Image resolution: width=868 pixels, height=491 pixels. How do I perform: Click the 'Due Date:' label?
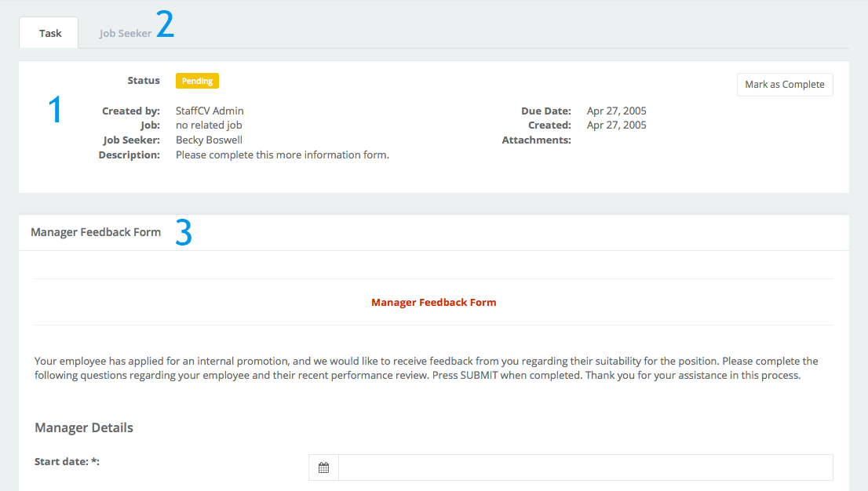(545, 111)
